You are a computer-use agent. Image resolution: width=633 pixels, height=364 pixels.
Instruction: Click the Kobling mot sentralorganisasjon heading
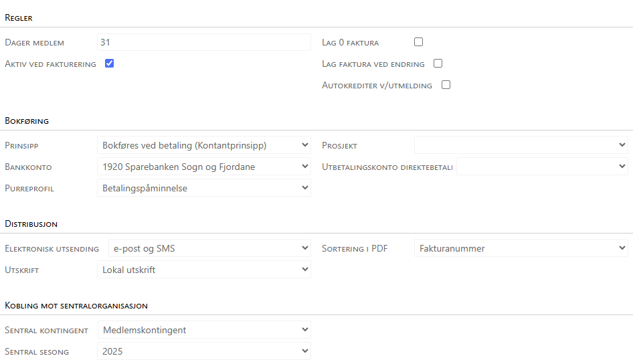pos(76,306)
